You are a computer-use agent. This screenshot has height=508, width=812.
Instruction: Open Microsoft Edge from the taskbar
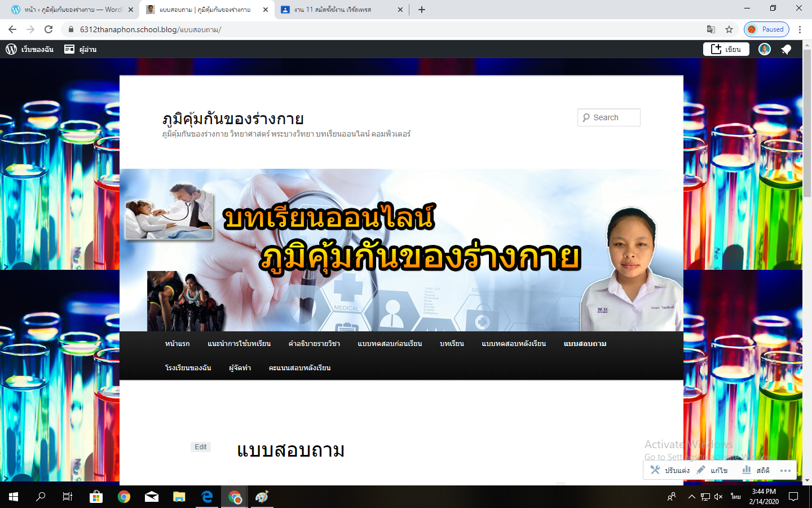[207, 497]
